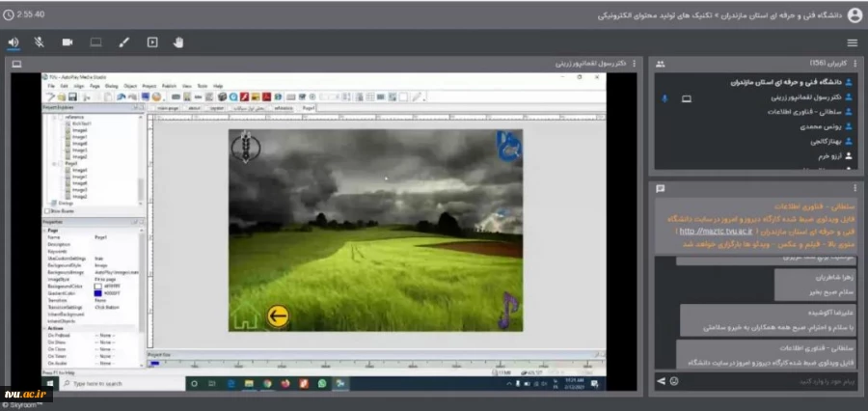Image resolution: width=868 pixels, height=411 pixels.
Task: Open the users panel options menu
Action: 854,64
